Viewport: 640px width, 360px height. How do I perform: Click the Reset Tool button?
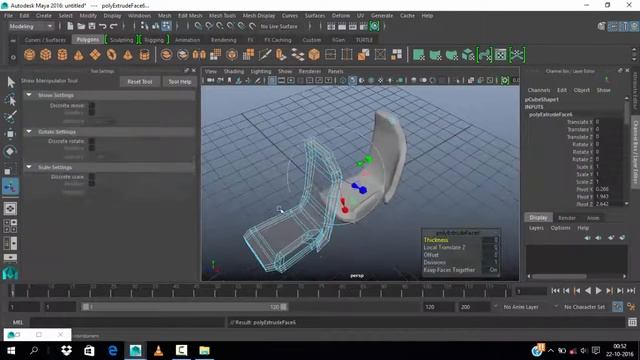click(140, 82)
